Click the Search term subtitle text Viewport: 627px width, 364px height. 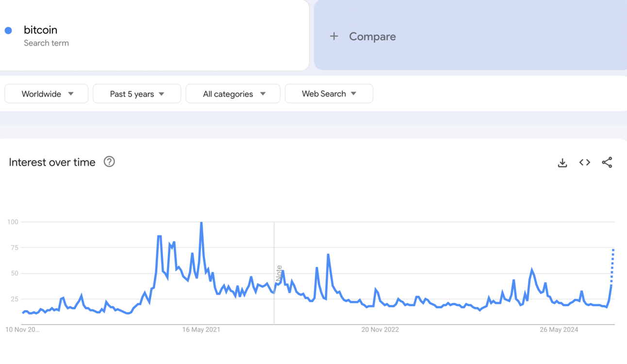coord(46,43)
